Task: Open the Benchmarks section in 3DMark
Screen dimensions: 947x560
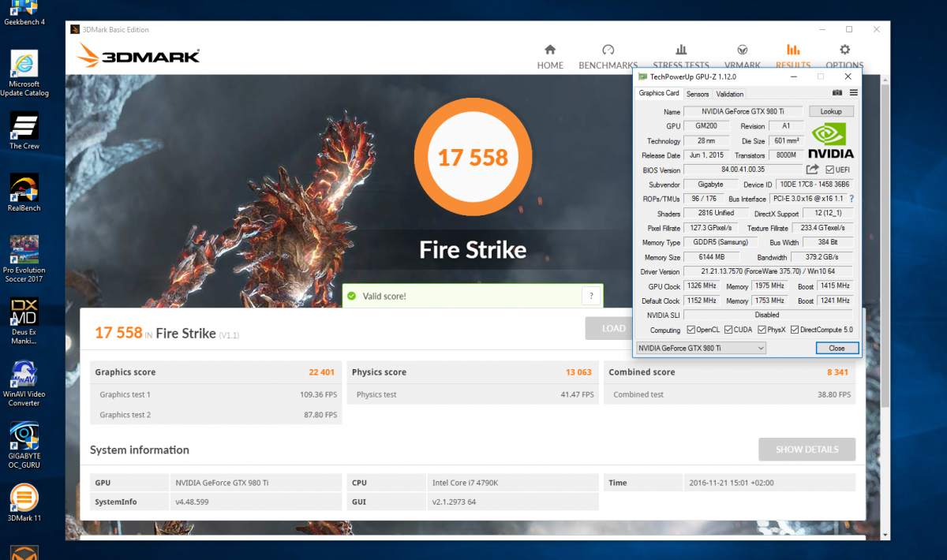Action: pyautogui.click(x=608, y=56)
